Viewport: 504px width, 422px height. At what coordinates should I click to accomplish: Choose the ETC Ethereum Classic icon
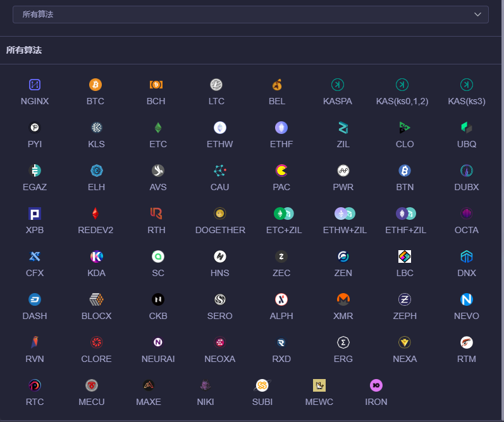(158, 128)
